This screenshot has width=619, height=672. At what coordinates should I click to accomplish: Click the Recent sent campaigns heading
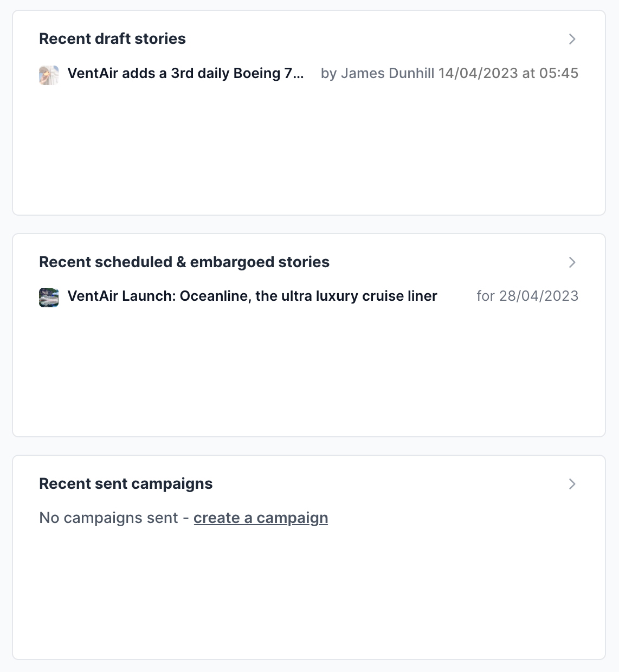[126, 484]
